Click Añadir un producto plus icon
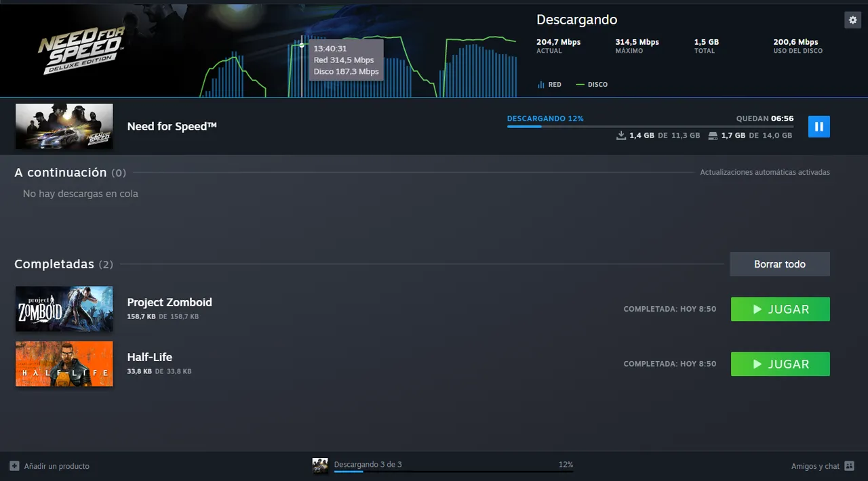868x481 pixels. [14, 466]
